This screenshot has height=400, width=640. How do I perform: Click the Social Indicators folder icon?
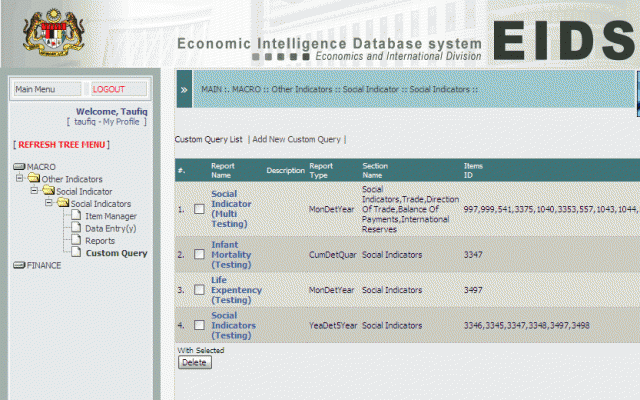tap(63, 202)
